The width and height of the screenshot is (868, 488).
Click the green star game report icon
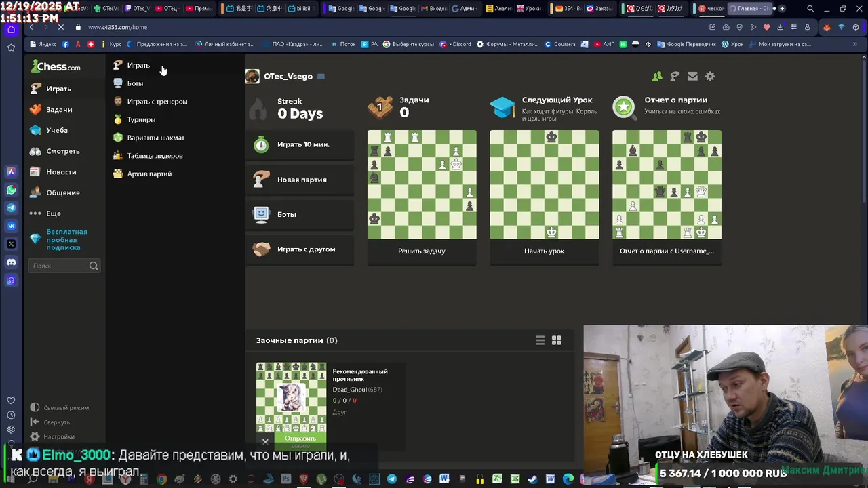coord(624,107)
